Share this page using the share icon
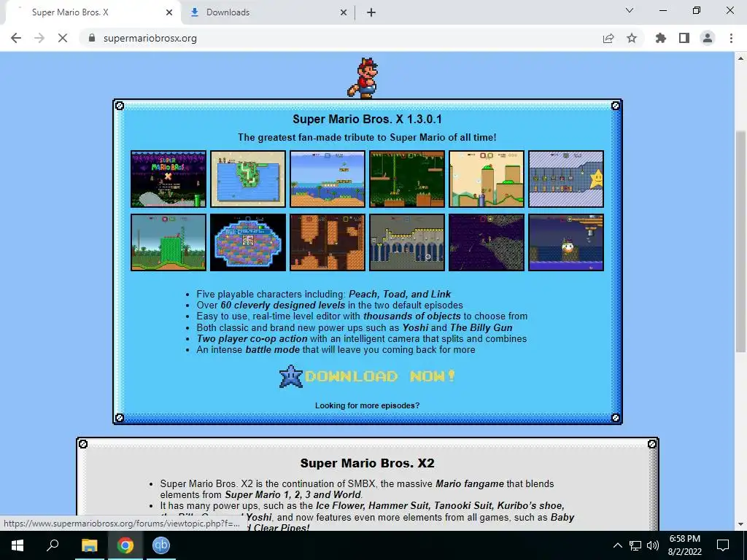Screen dimensions: 747x560 click(x=608, y=38)
